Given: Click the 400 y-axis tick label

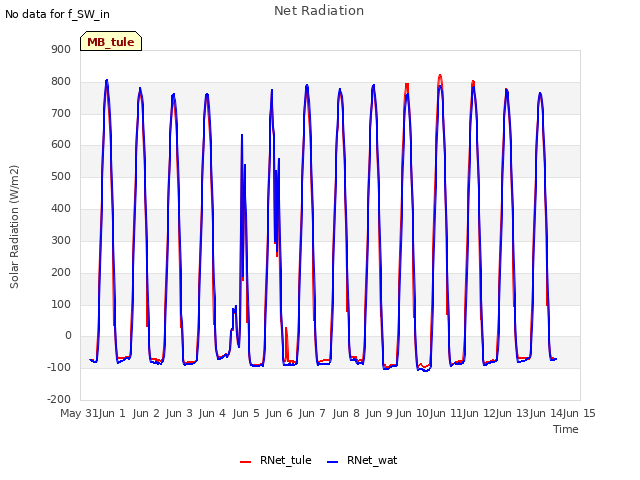Looking at the screenshot, I should tap(61, 209).
